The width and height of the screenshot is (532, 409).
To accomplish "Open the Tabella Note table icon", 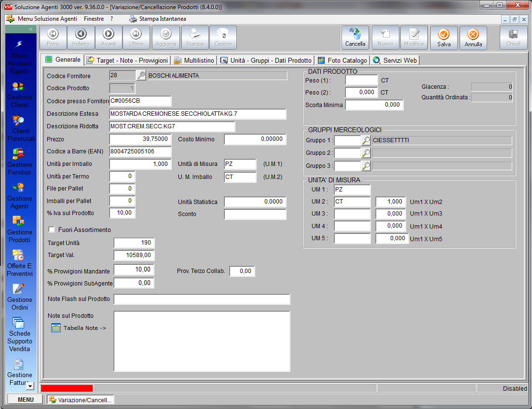I will (56, 328).
